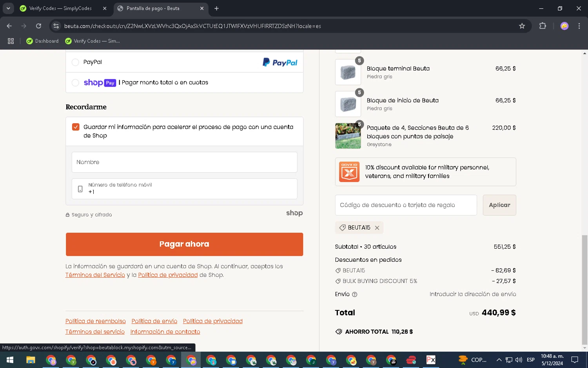Screen dimensions: 588x368
Task: Click the AHORRO TOTAL tag icon
Action: click(339, 332)
